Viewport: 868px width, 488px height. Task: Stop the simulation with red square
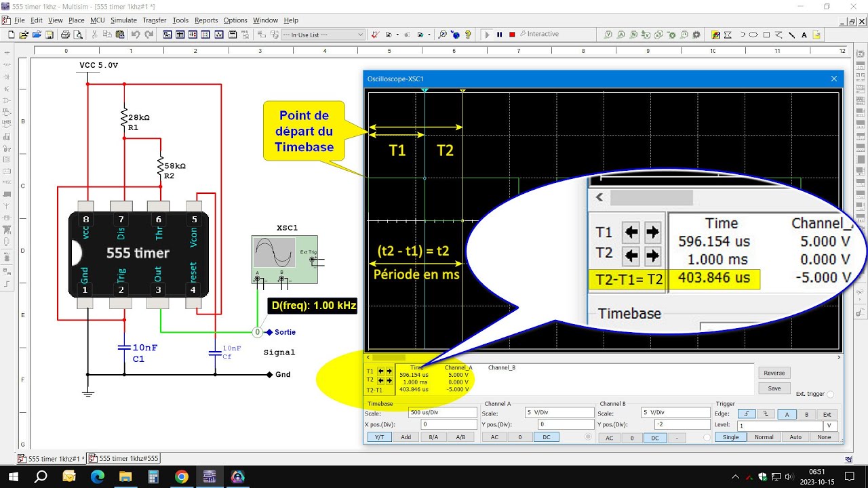click(512, 34)
